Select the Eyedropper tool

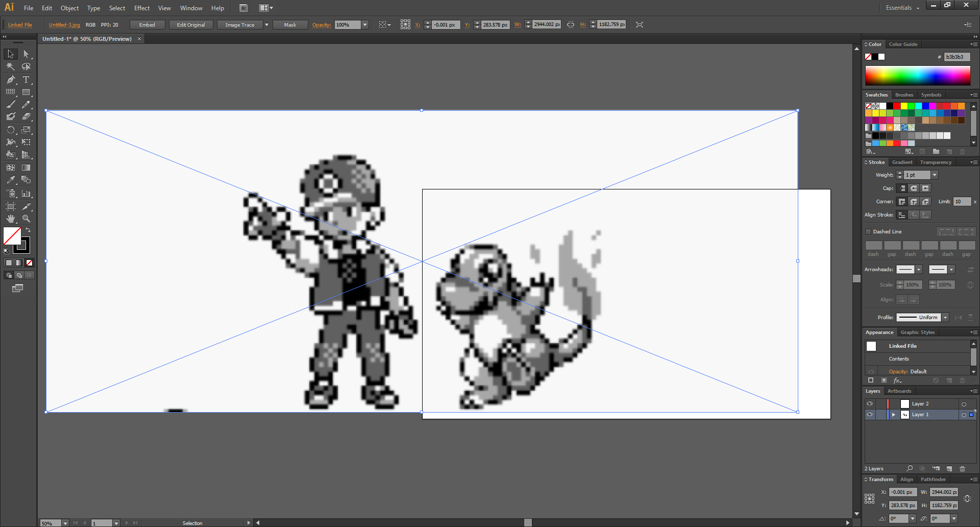click(11, 180)
